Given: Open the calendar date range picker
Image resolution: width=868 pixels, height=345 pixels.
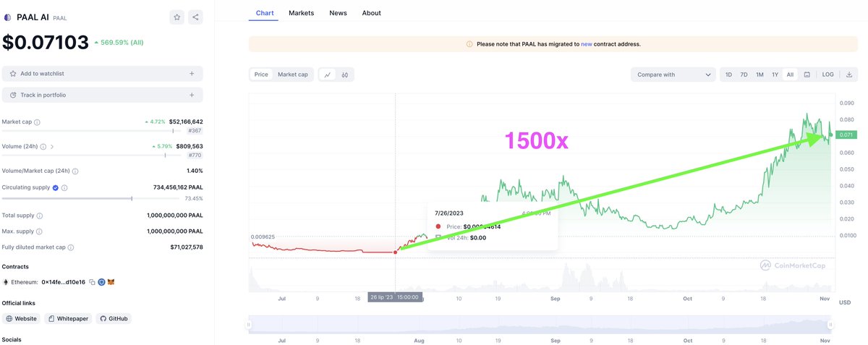Looking at the screenshot, I should (x=807, y=74).
